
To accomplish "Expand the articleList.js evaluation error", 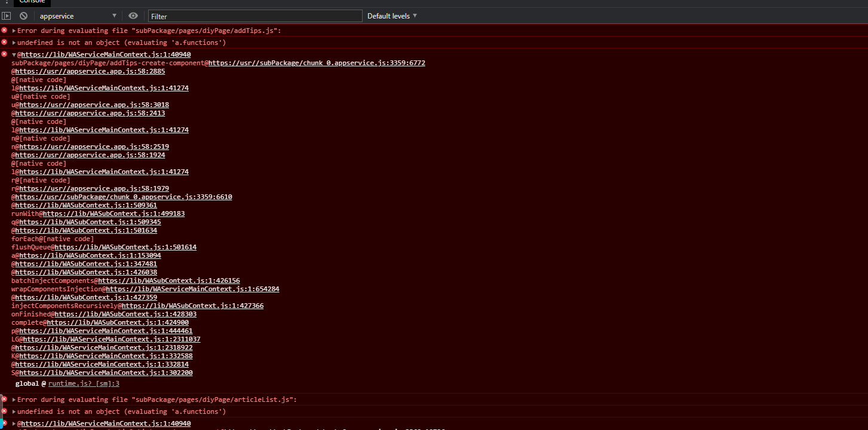I will point(14,399).
